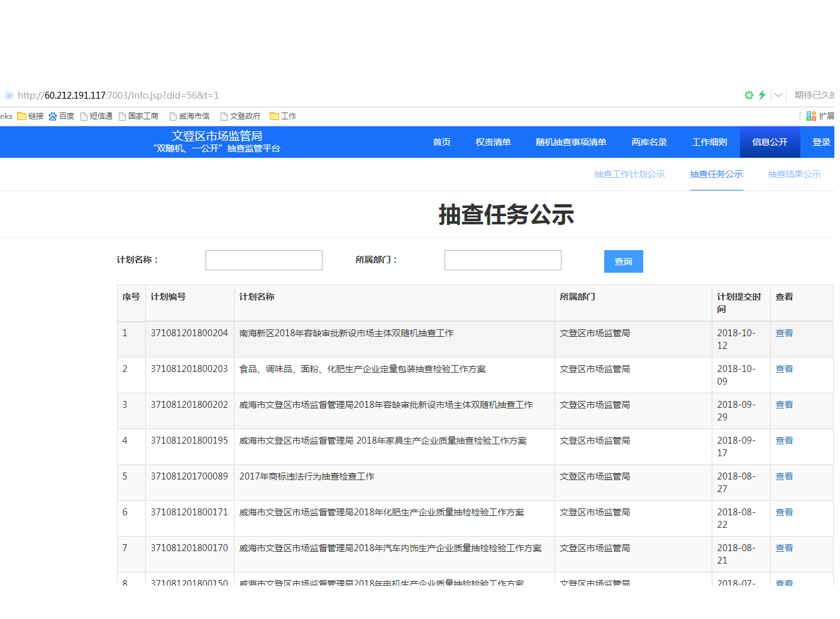Screen dimensions: 840x619
Task: Open the 百度 bookmark
Action: (x=62, y=116)
